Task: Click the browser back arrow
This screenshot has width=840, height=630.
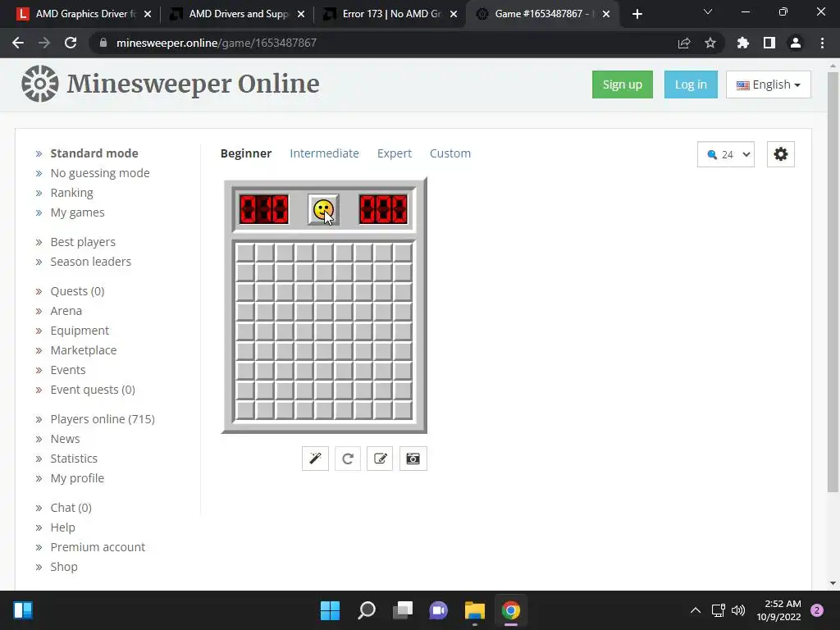Action: pyautogui.click(x=18, y=43)
